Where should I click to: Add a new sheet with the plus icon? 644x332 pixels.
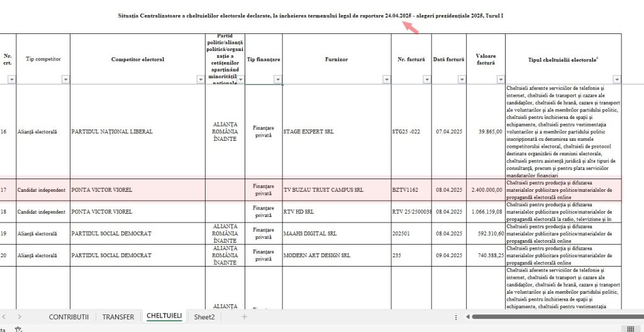245,317
